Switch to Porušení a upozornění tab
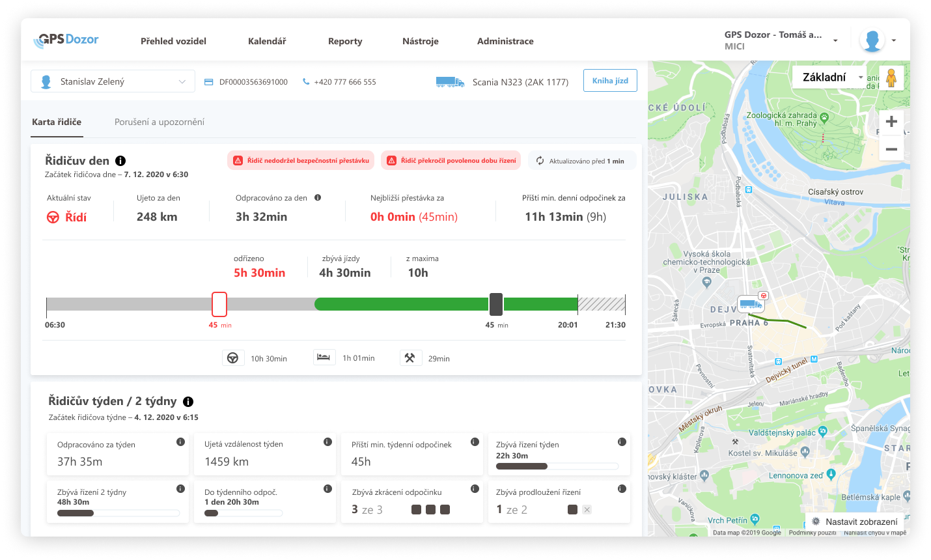The image size is (931, 560). (x=160, y=122)
